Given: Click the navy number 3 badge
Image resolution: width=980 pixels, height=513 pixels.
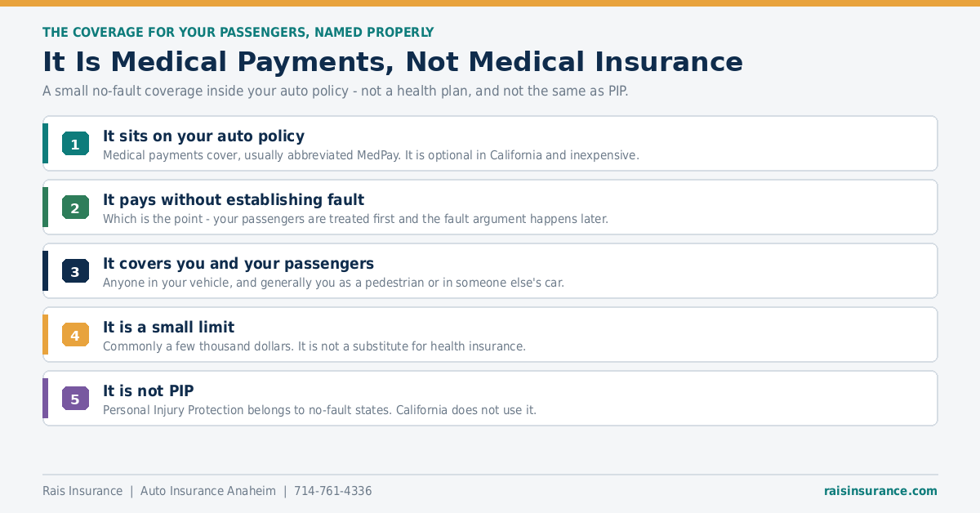Looking at the screenshot, I should [75, 271].
